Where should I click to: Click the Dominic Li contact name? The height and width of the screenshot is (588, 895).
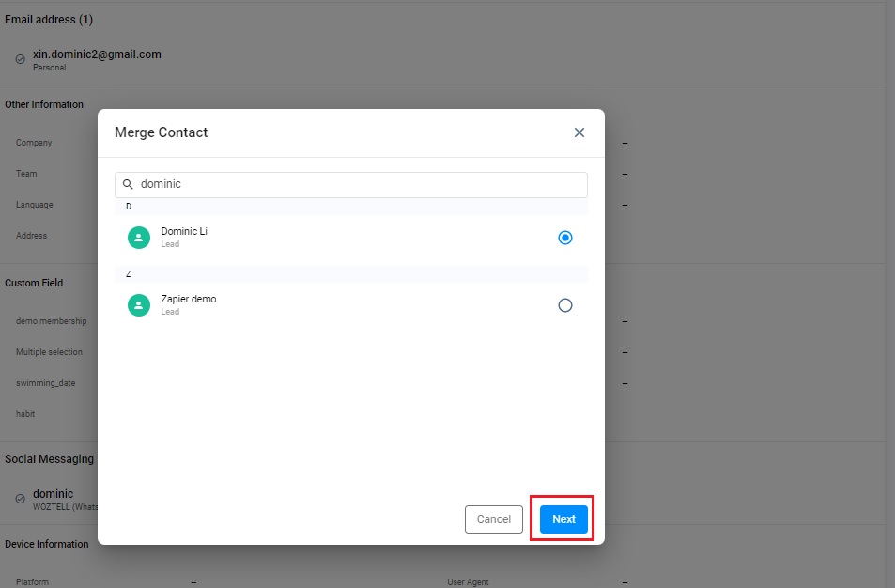tap(184, 231)
